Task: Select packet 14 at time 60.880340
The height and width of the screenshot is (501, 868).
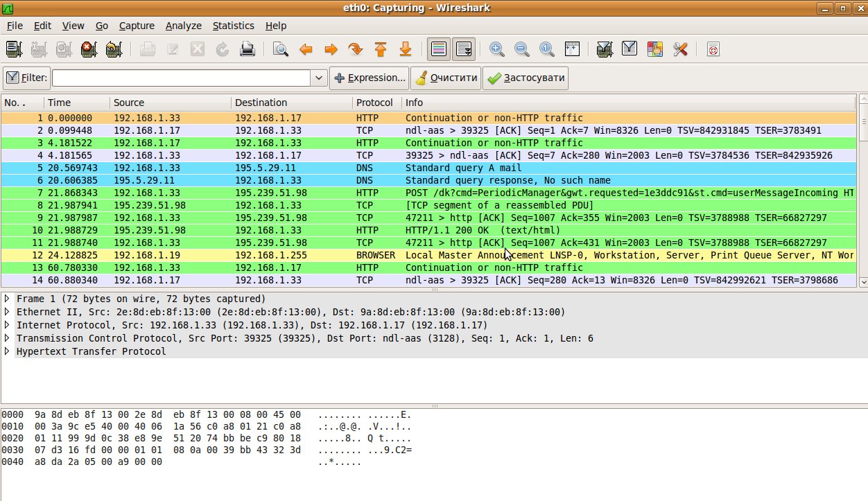Action: tap(429, 280)
